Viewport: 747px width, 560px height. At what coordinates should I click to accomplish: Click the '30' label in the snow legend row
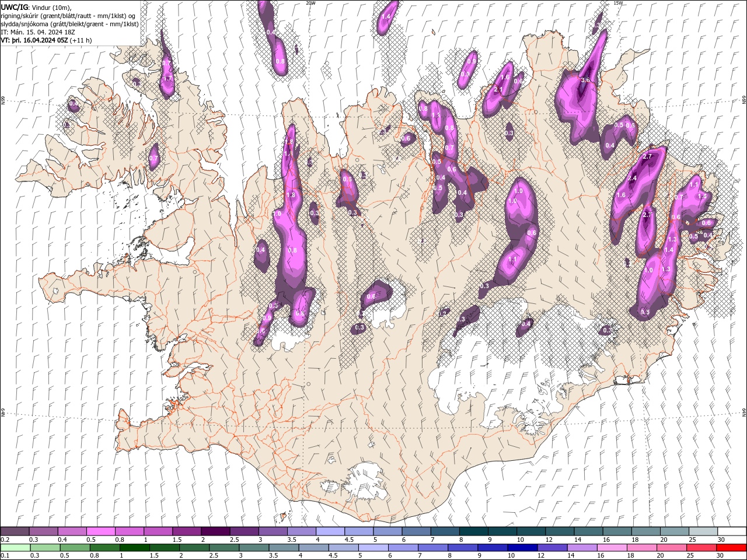721,540
